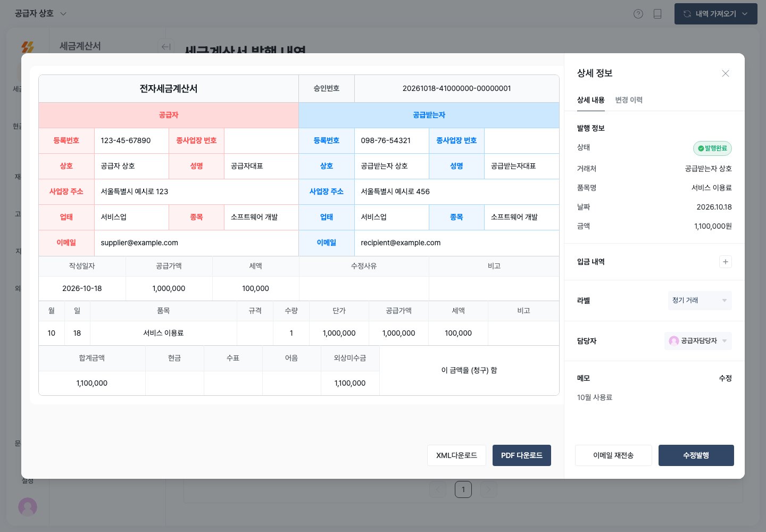Click the 공급자대표 name cell
This screenshot has height=532, width=766.
click(261, 166)
